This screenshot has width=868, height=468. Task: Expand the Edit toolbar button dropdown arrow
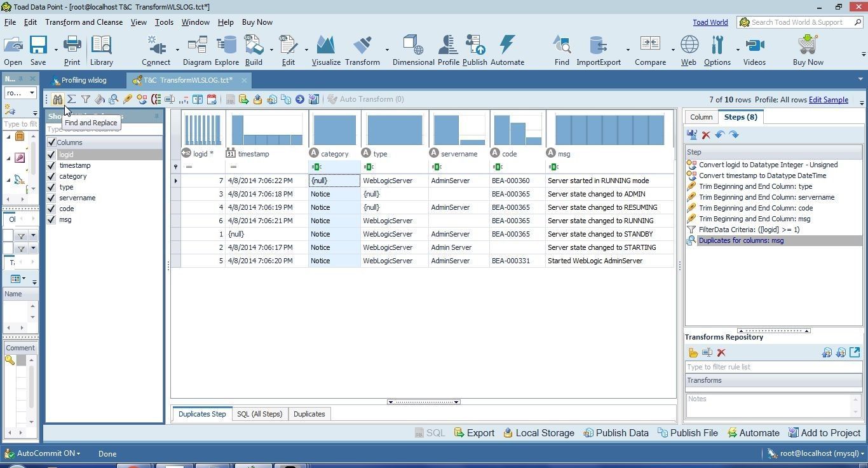click(x=306, y=50)
